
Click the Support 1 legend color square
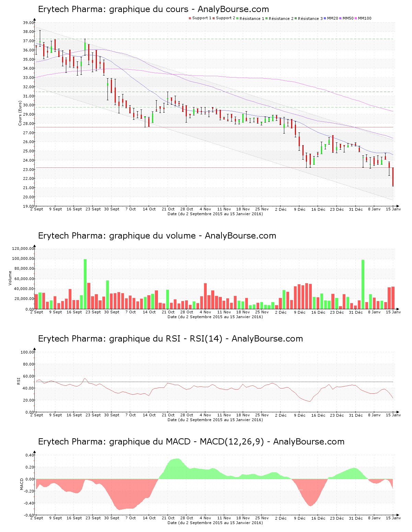190,18
